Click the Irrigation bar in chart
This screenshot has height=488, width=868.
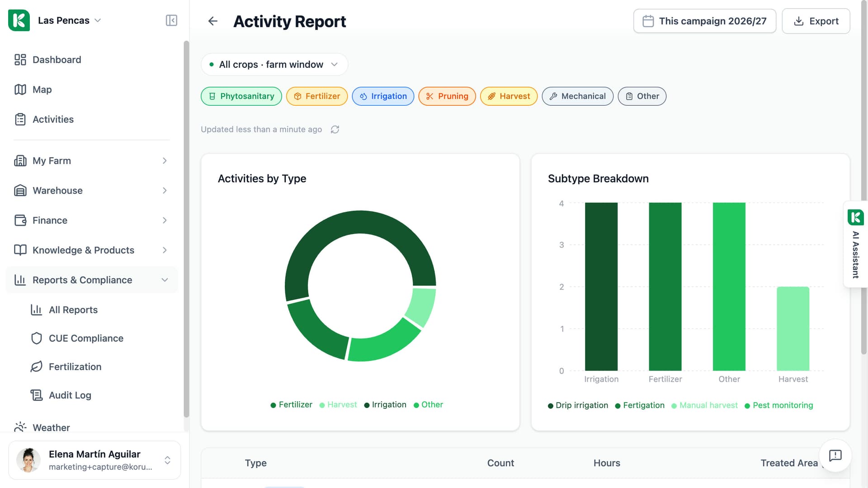point(601,286)
